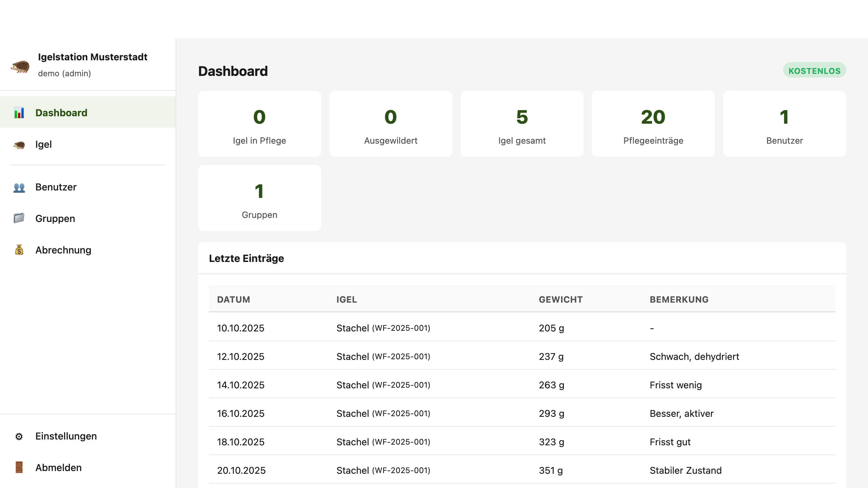Select the Benutzer sidebar entry

tap(56, 187)
